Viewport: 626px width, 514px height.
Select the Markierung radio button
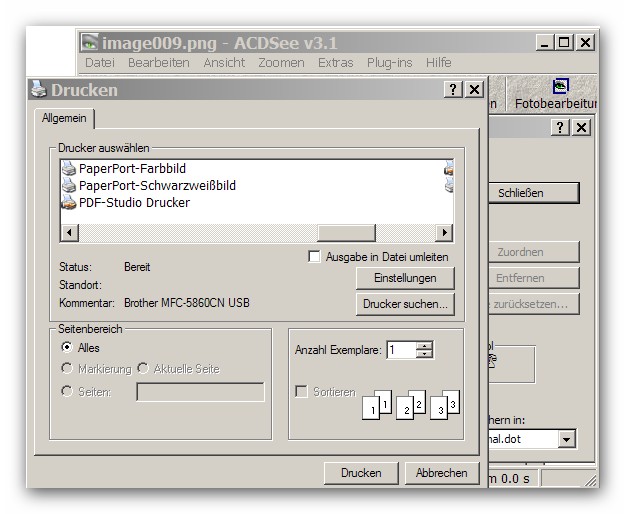click(x=67, y=368)
